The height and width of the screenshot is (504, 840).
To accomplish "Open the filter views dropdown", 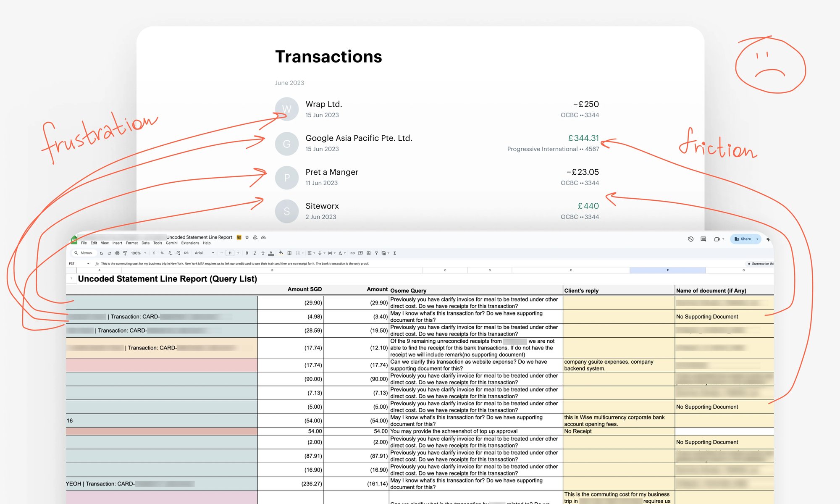I will [385, 253].
